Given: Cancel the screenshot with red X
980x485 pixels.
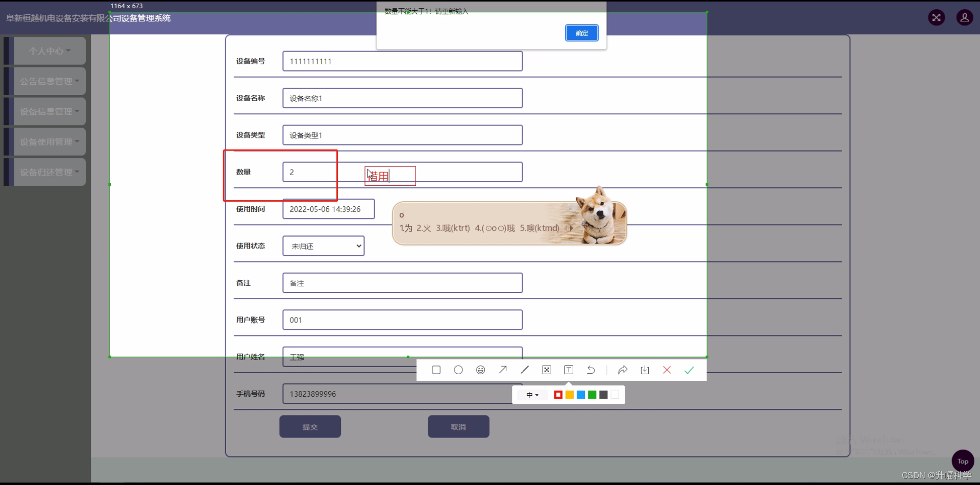Looking at the screenshot, I should tap(667, 370).
